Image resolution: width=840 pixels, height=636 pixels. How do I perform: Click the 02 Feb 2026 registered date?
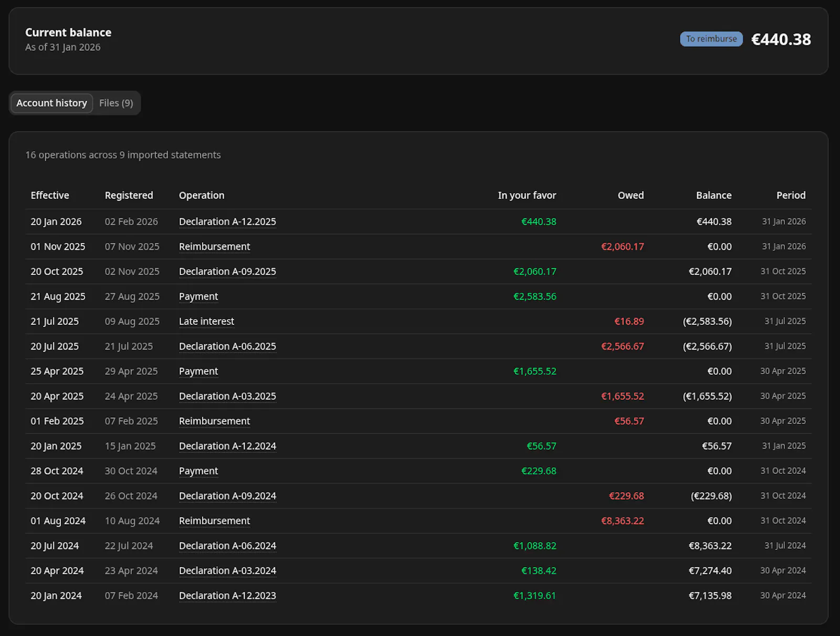[131, 221]
